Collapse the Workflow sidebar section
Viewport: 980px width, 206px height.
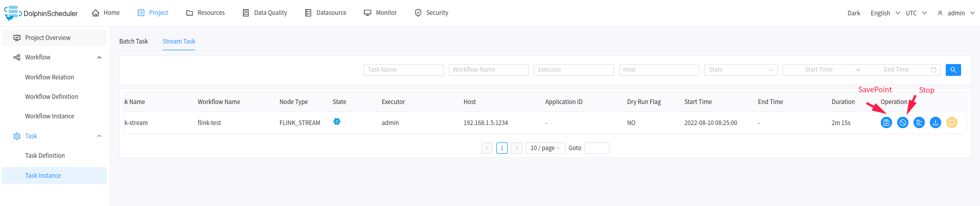[x=99, y=57]
